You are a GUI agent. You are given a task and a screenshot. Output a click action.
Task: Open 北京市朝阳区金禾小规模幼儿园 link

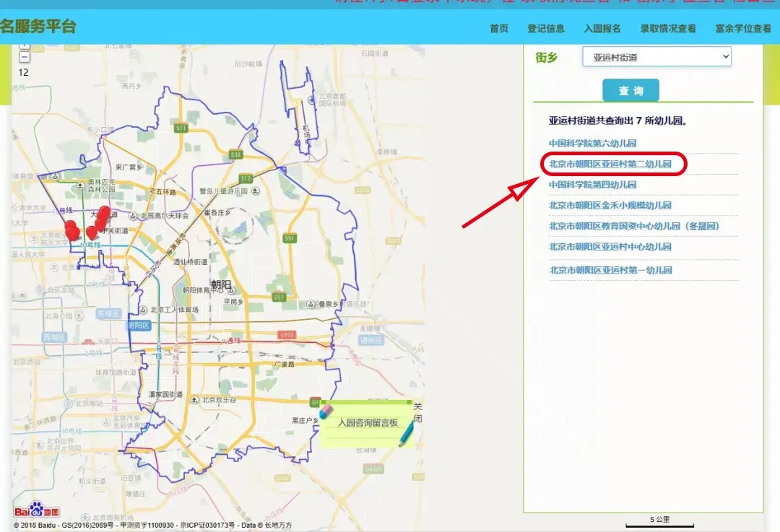click(610, 205)
